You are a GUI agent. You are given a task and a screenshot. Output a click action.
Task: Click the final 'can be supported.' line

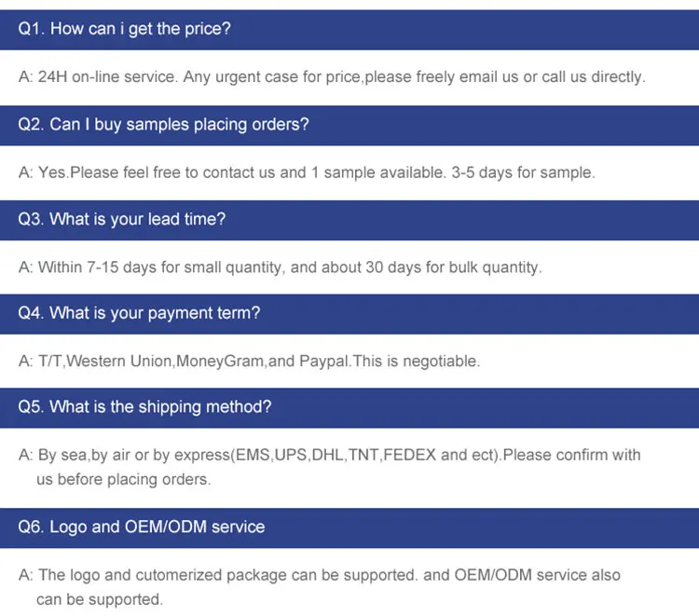100,600
